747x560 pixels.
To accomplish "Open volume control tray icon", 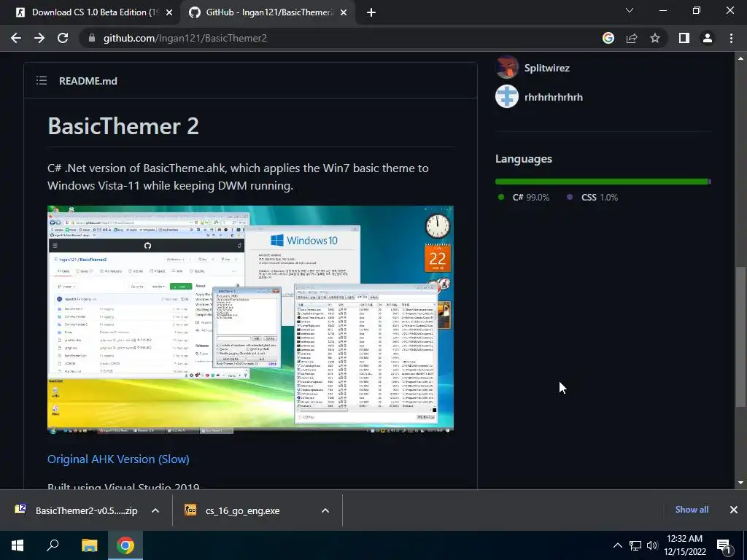I will pos(652,545).
